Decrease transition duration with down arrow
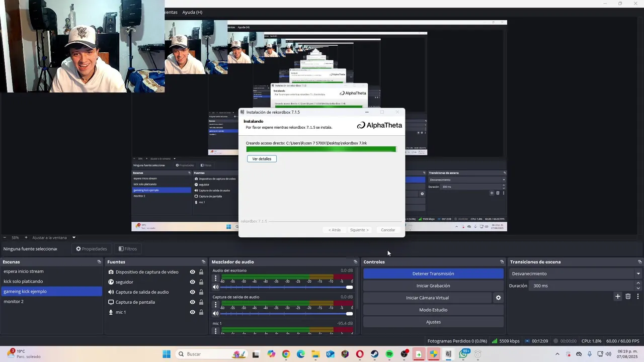Viewport: 644px width, 362px height. [x=638, y=288]
